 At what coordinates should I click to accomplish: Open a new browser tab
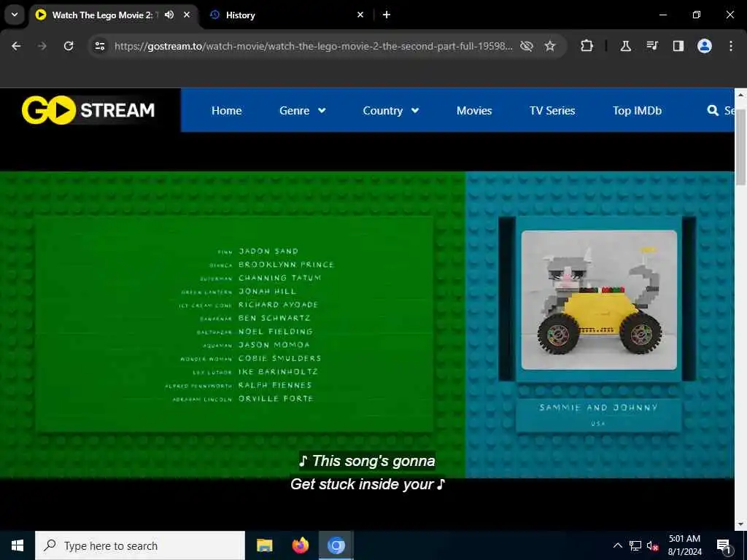(x=387, y=15)
